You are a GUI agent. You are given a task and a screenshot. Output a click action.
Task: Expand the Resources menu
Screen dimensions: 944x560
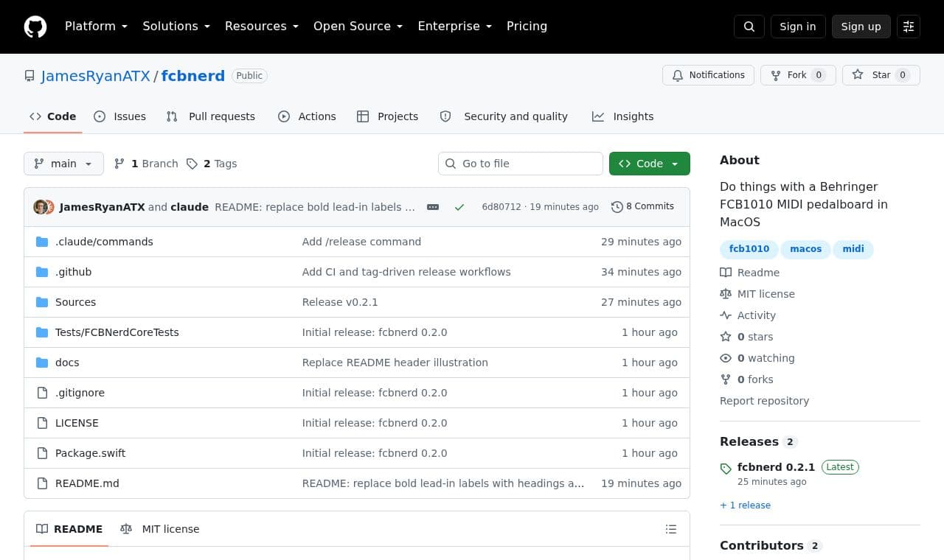tap(262, 27)
